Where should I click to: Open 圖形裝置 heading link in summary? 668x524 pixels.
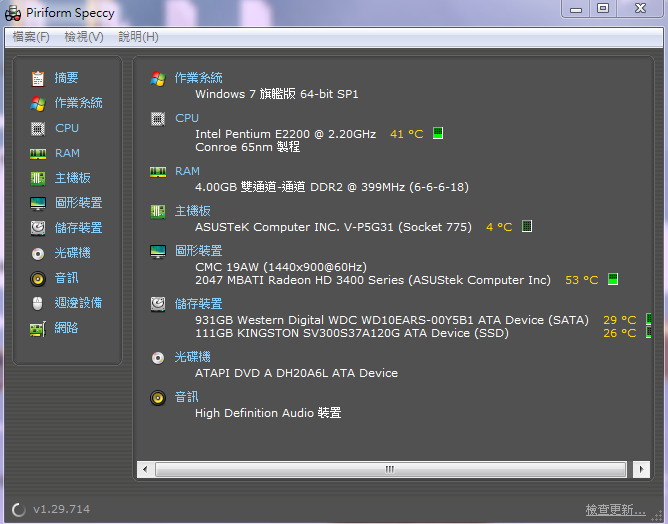click(x=199, y=251)
